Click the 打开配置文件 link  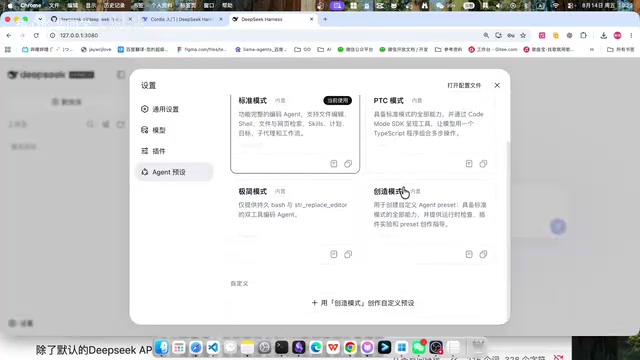(x=464, y=85)
